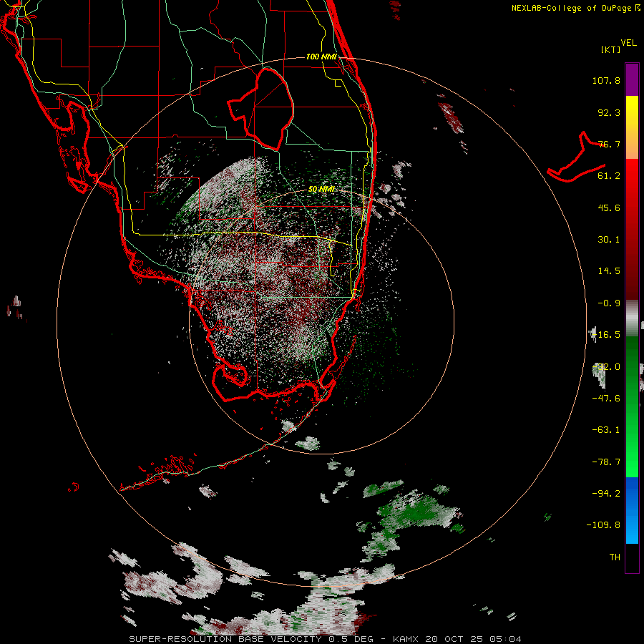This screenshot has width=644, height=644.
Task: Click the -109.8 legend value
Action: tap(603, 525)
